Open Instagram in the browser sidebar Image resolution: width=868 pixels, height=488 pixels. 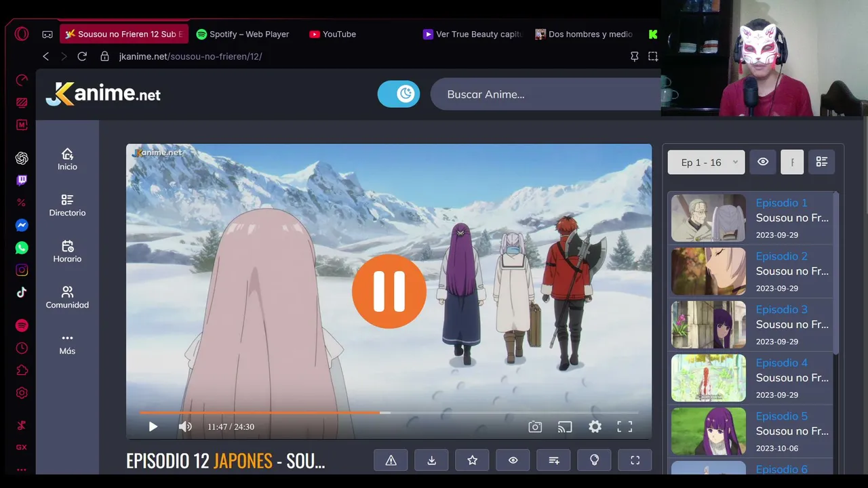22,270
